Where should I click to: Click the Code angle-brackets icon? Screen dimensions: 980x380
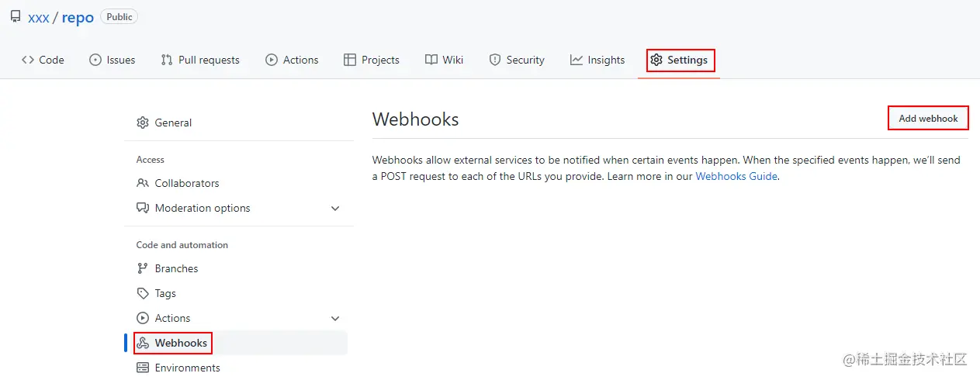[28, 60]
